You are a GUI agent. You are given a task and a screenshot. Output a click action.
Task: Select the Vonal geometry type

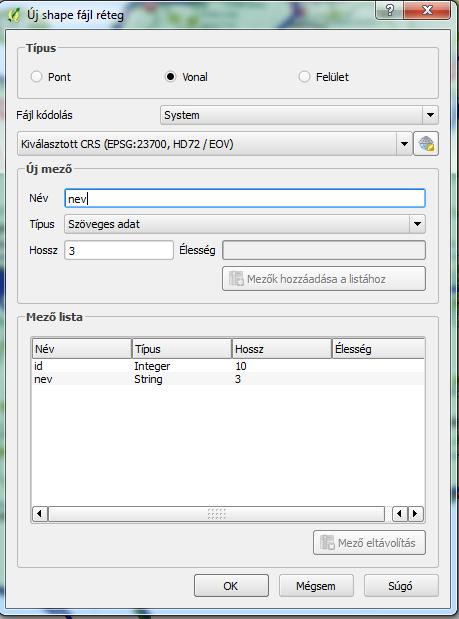[186, 77]
